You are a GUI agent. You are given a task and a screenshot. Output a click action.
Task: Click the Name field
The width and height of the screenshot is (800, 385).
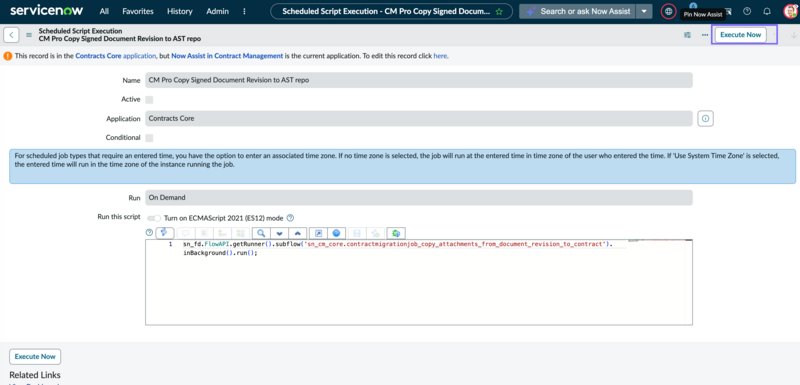coord(419,80)
